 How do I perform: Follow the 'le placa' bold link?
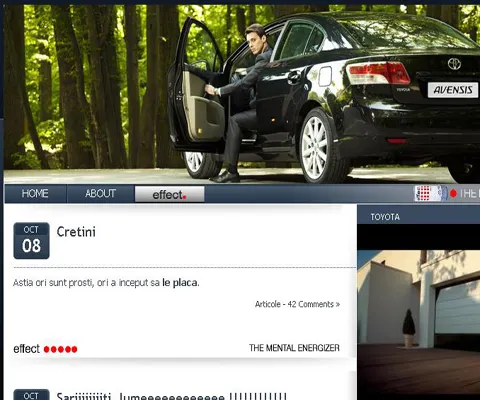pos(180,283)
